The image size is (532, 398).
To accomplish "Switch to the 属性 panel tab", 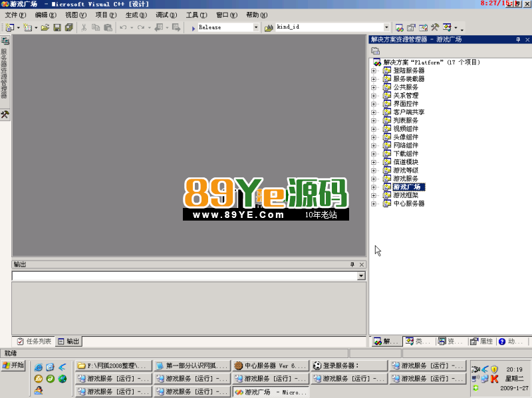I will (481, 342).
